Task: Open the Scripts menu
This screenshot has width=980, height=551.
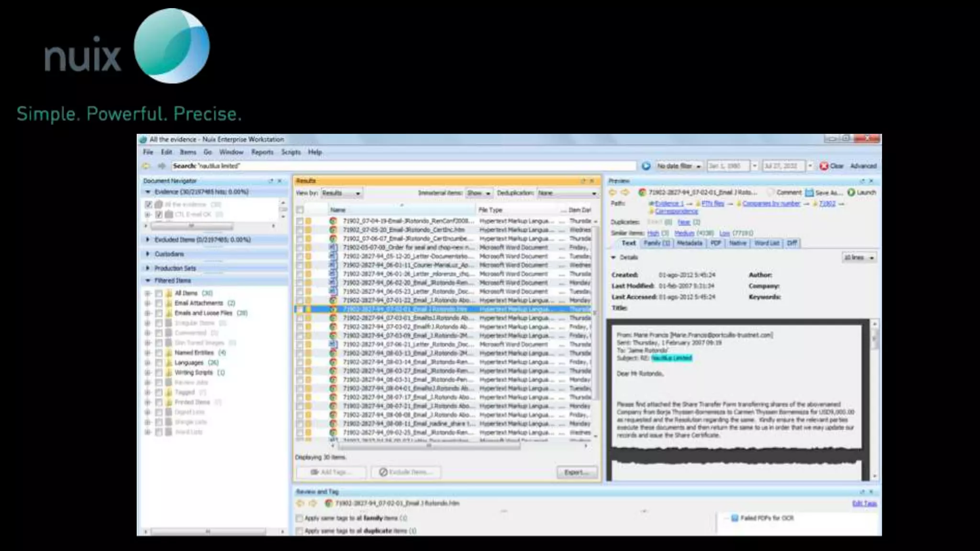Action: (x=290, y=152)
